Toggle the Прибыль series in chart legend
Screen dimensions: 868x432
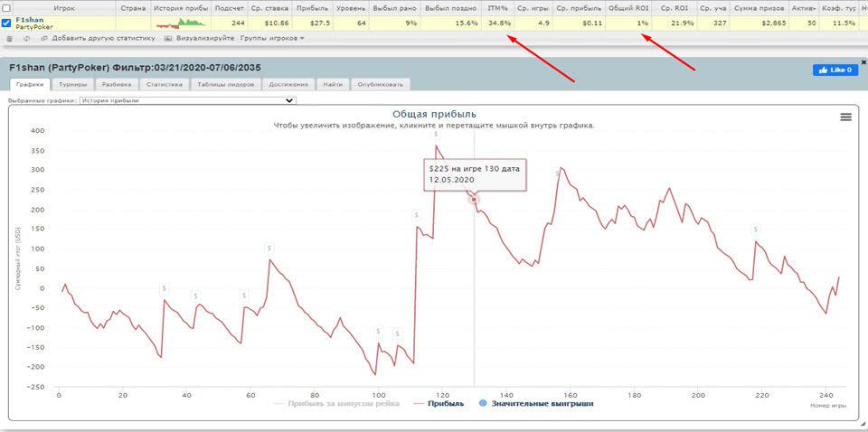tap(445, 403)
